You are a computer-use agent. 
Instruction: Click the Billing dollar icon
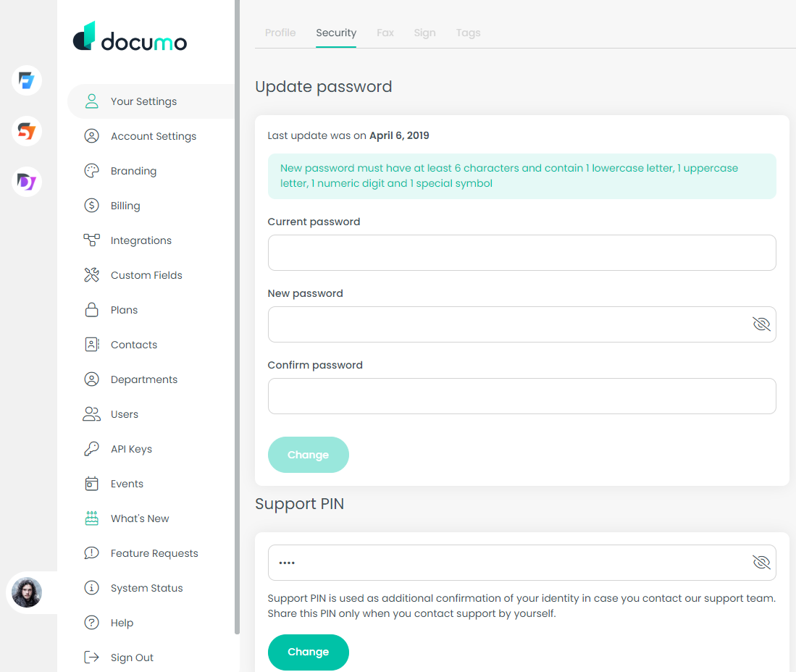coord(91,206)
